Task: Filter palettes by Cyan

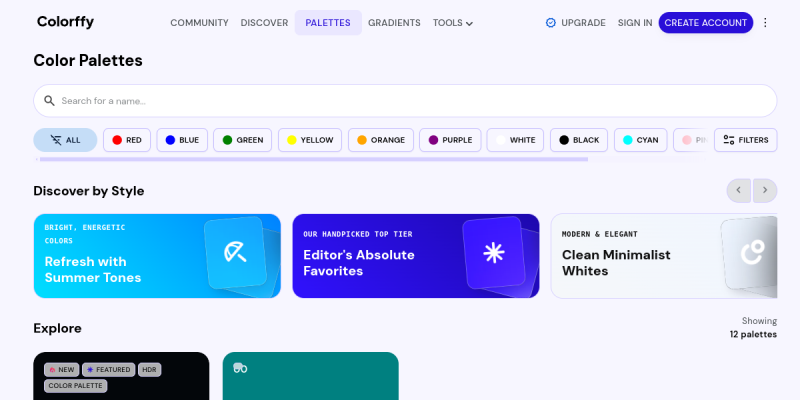Action: (641, 140)
